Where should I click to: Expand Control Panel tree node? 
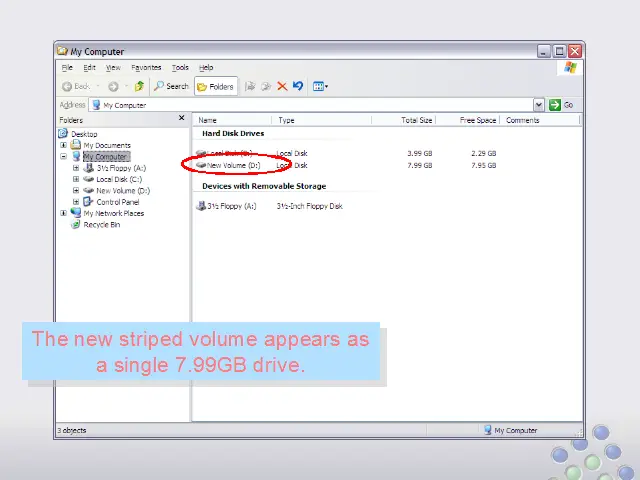click(76, 202)
